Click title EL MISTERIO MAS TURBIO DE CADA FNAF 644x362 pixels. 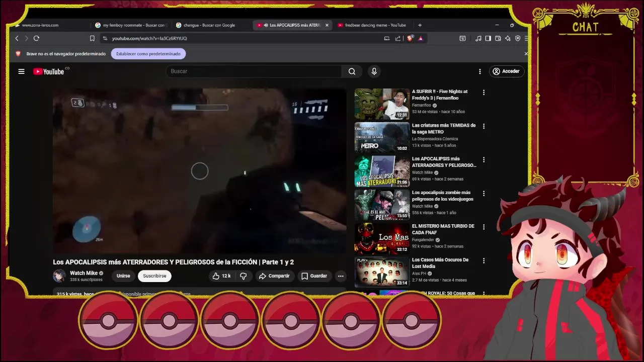[443, 229]
